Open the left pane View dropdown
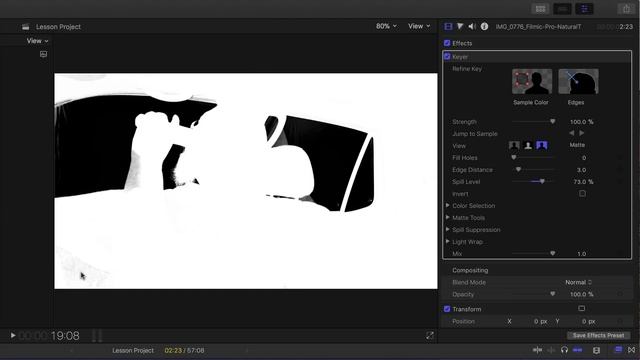640x360 pixels. click(x=37, y=41)
